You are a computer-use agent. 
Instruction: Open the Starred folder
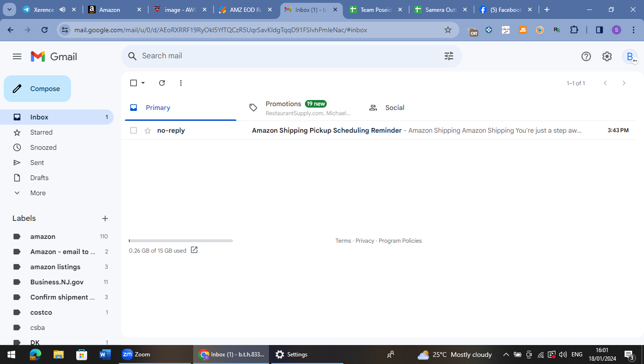(x=57, y=132)
